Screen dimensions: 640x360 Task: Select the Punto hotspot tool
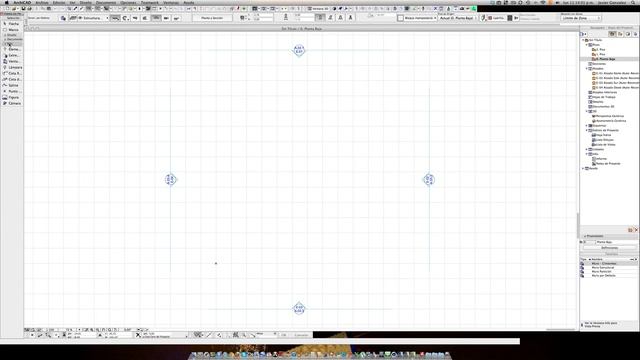click(11, 91)
